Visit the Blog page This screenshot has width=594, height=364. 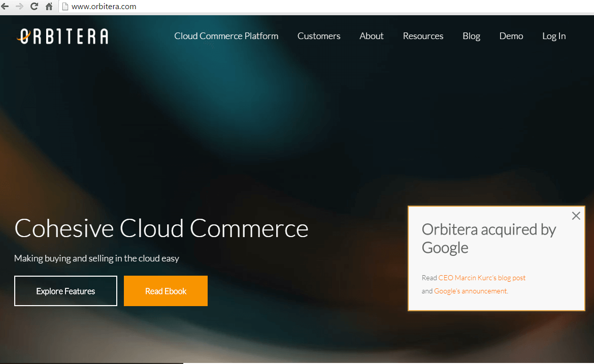[x=471, y=36]
